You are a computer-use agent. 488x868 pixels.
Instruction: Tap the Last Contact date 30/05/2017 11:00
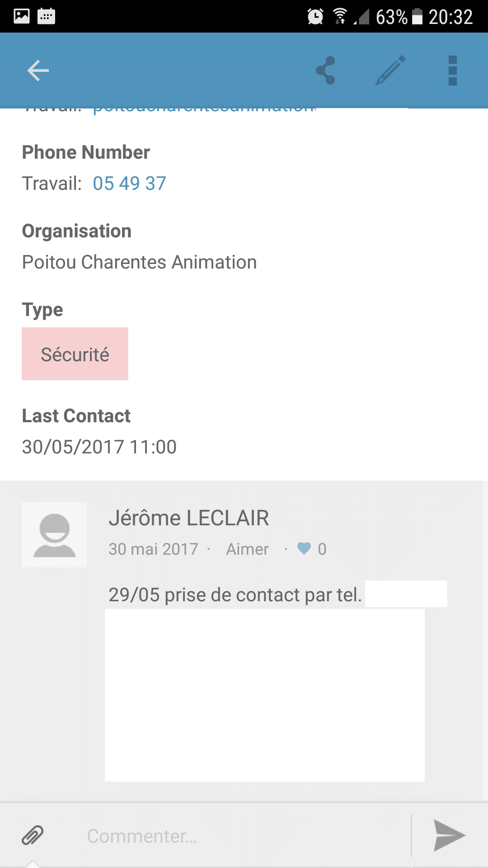click(99, 447)
